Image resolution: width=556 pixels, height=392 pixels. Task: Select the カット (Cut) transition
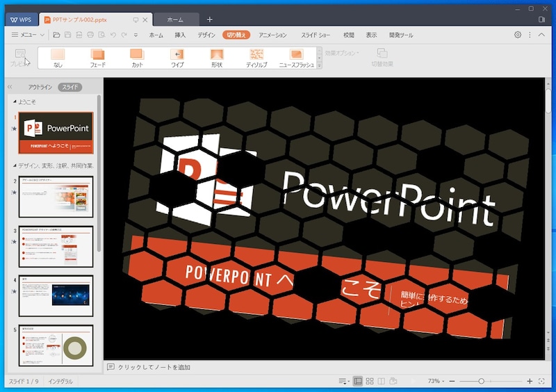coord(137,57)
